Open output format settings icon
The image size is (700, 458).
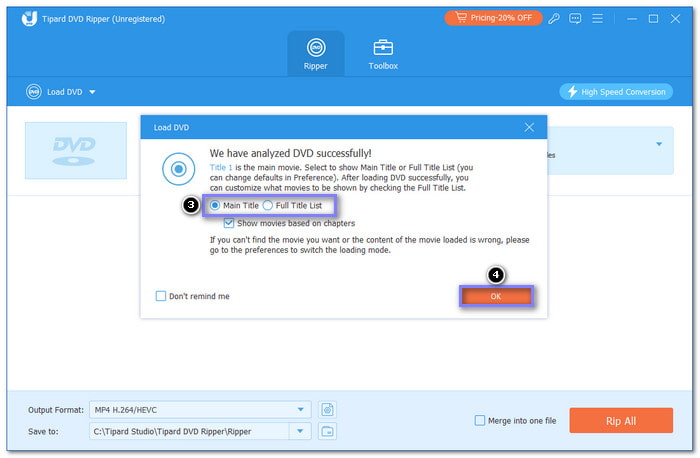327,409
